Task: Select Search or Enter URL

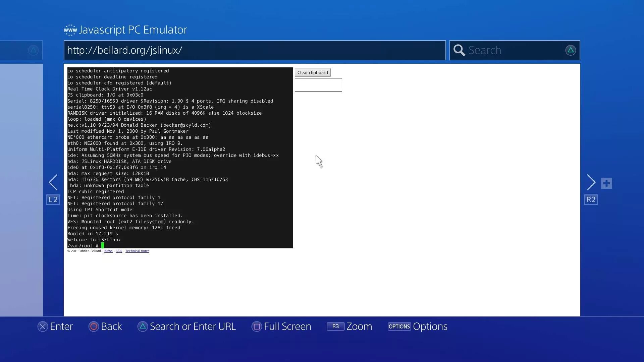Action: click(x=193, y=326)
